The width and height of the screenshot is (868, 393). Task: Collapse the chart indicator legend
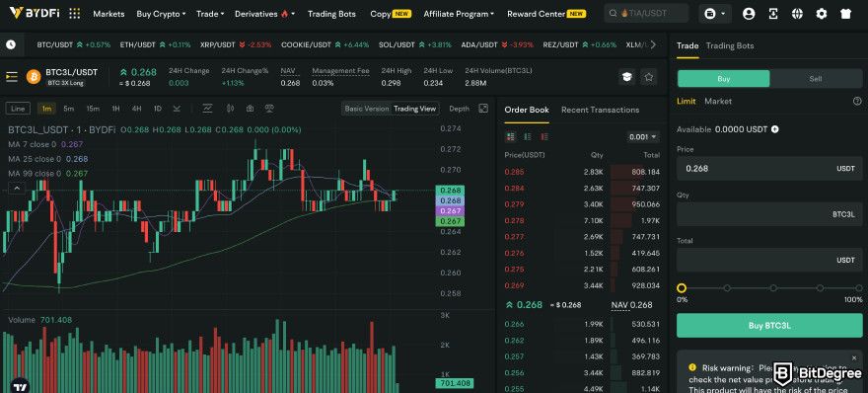[17, 189]
